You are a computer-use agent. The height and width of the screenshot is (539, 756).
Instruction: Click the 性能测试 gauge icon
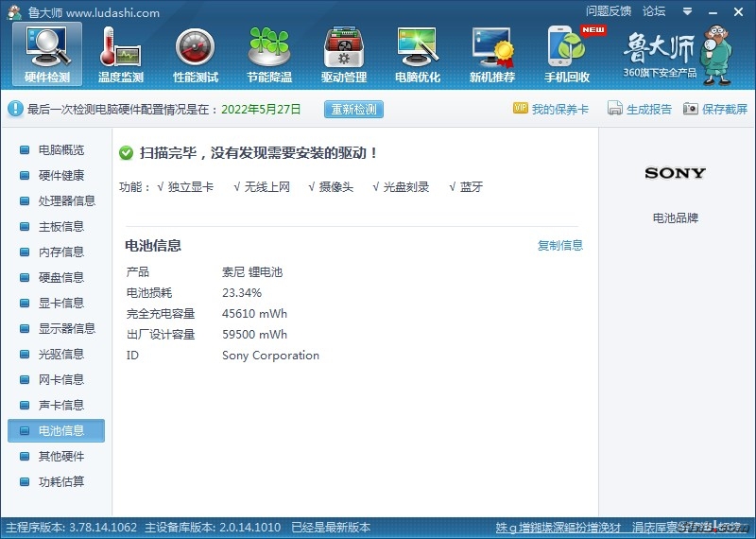[196, 54]
